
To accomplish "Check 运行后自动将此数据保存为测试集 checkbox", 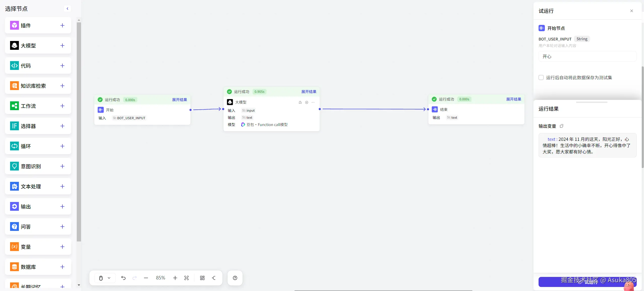I will click(541, 77).
